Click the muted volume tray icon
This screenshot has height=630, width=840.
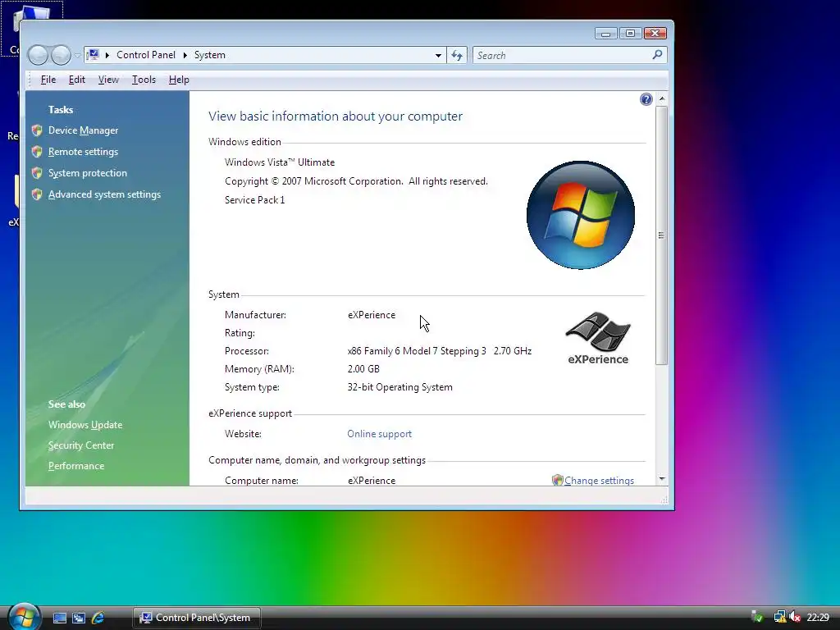click(x=795, y=618)
